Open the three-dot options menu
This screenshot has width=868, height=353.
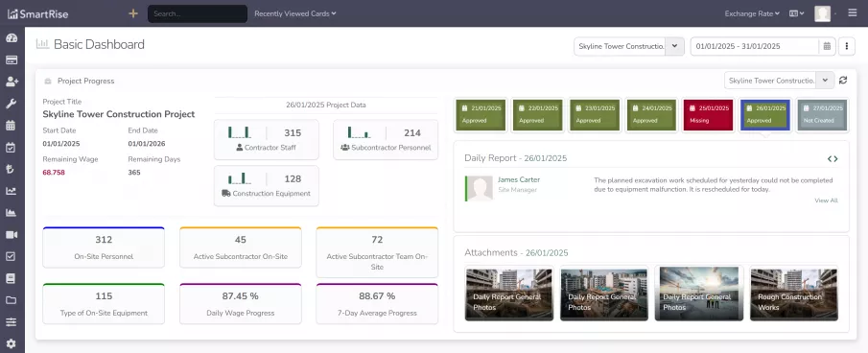point(846,46)
